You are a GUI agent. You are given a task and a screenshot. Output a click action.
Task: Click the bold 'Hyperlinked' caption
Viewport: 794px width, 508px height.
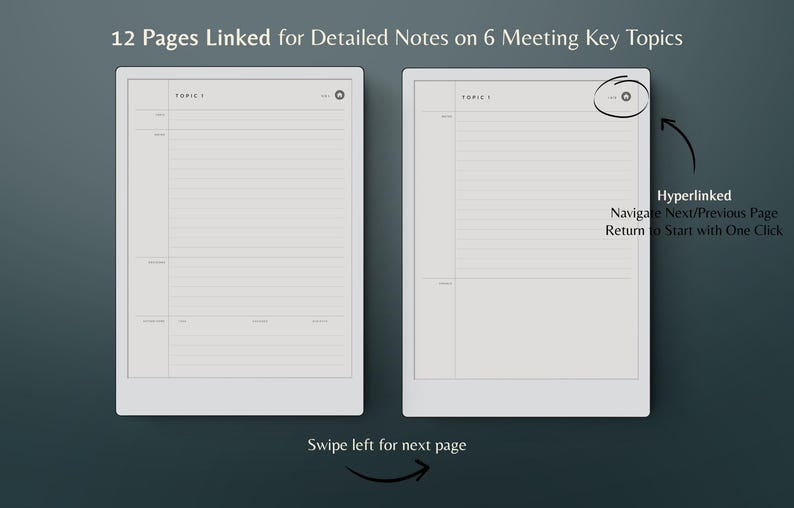click(694, 196)
